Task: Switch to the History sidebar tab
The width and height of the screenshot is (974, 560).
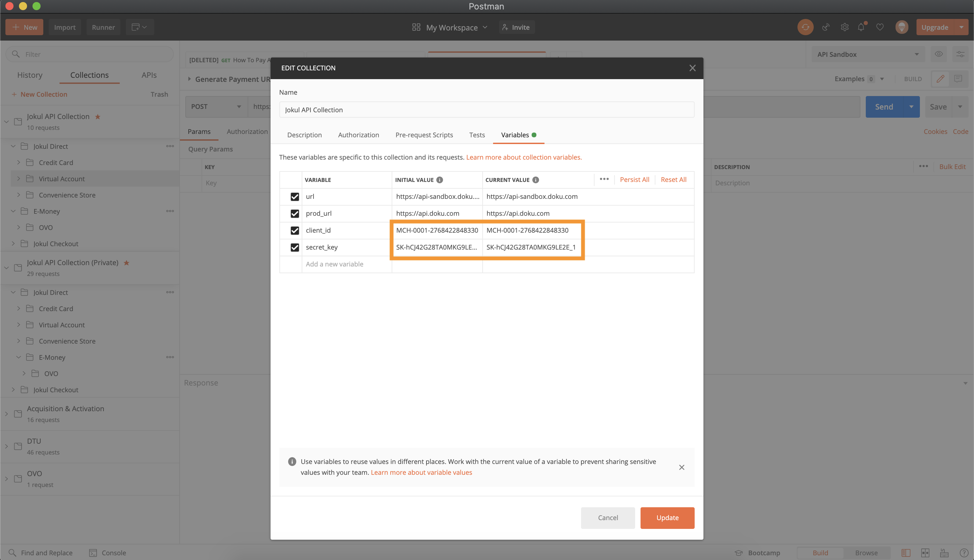Action: tap(30, 75)
